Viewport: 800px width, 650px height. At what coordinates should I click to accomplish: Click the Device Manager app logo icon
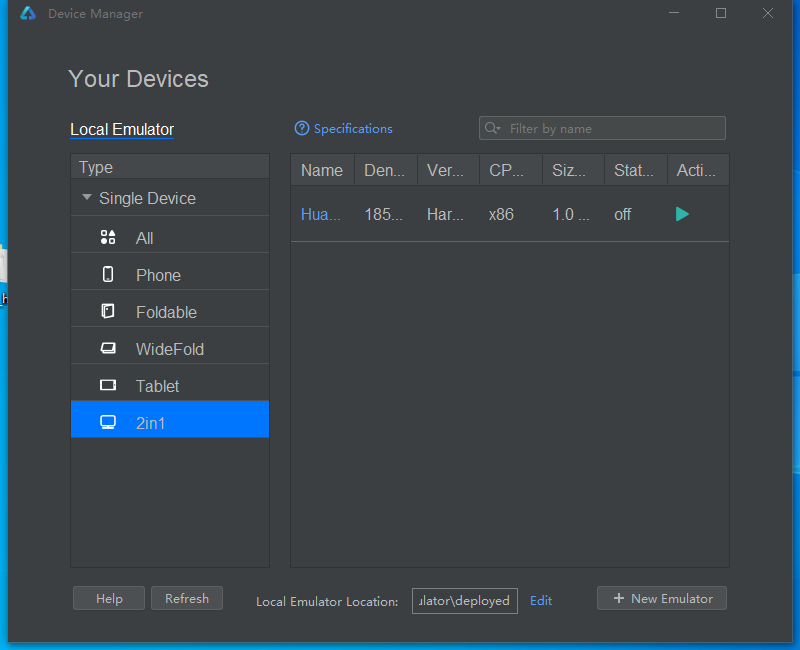(x=28, y=14)
